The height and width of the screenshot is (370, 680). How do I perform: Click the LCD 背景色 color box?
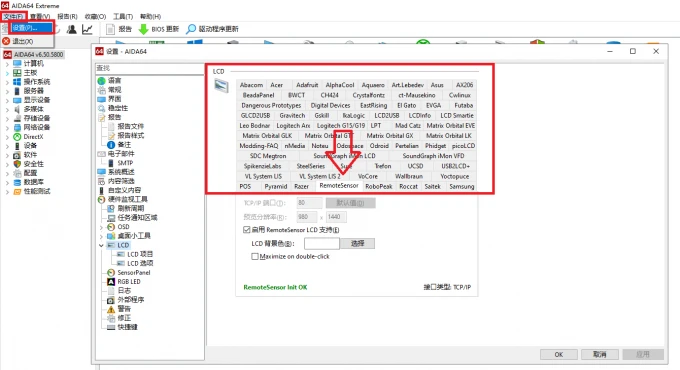322,243
